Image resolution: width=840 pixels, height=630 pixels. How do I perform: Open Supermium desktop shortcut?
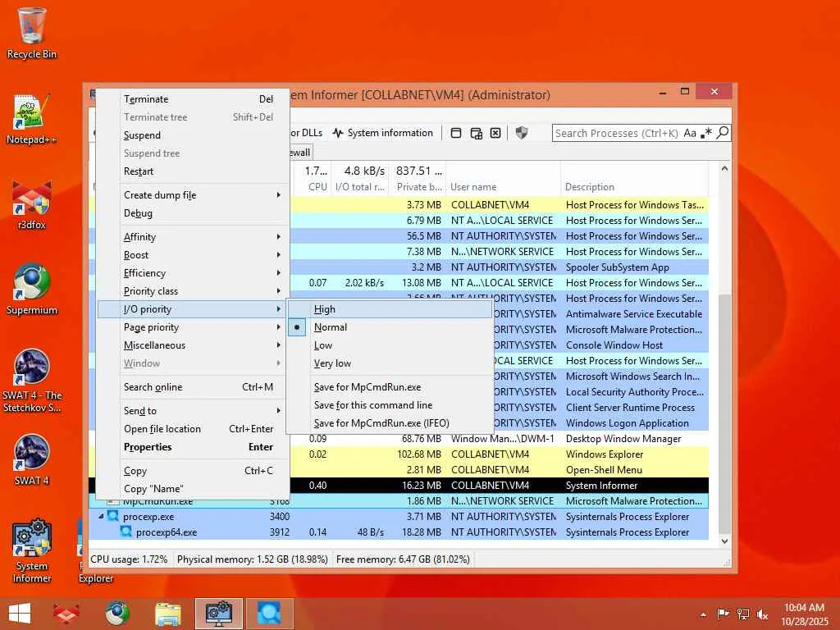[32, 290]
